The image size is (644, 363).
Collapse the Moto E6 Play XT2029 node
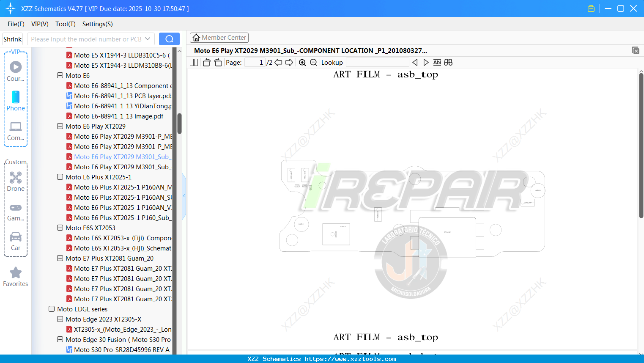[x=60, y=126]
